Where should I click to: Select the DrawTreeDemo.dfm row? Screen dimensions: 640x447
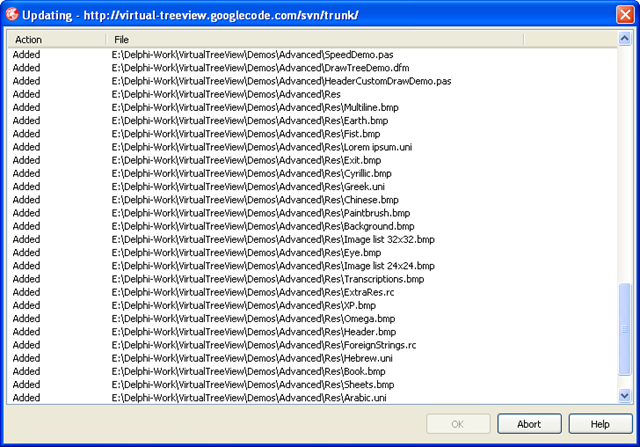pos(312,68)
